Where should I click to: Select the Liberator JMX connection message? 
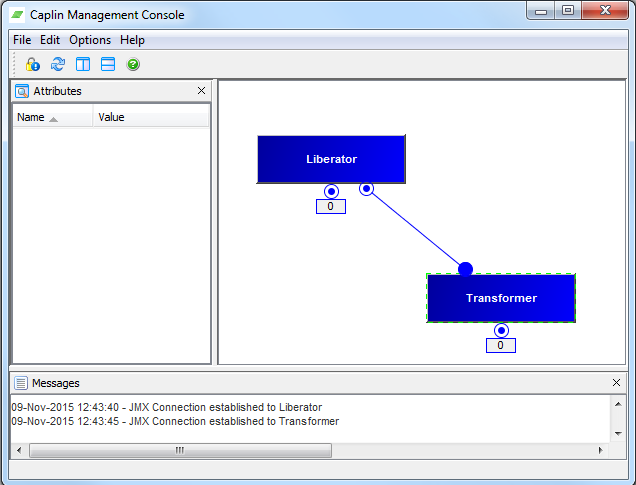(x=167, y=407)
